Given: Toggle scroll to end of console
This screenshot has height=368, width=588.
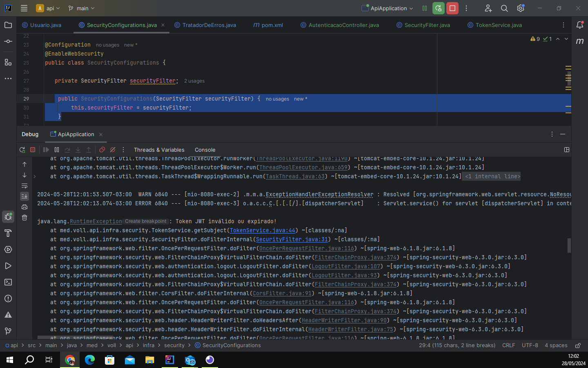Looking at the screenshot, I should click(24, 196).
